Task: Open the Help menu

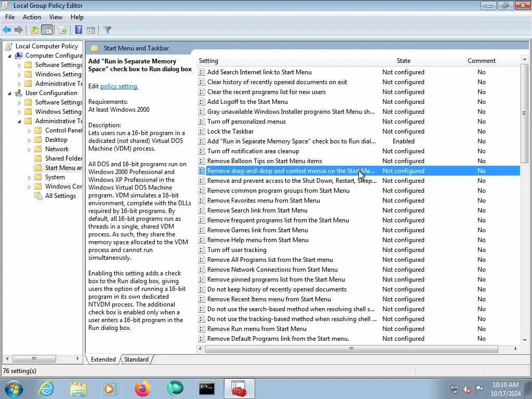Action: click(x=77, y=17)
